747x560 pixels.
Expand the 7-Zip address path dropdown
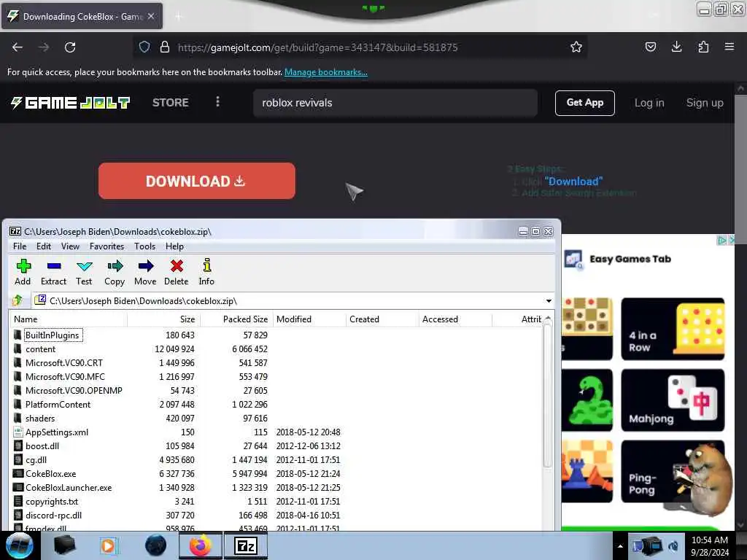(549, 301)
